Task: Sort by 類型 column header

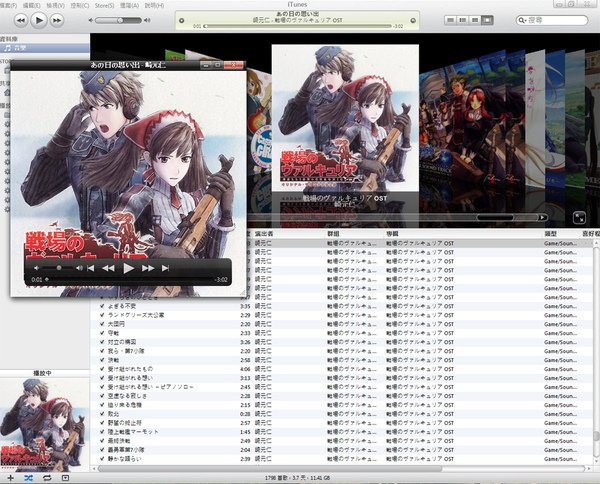Action: [550, 233]
